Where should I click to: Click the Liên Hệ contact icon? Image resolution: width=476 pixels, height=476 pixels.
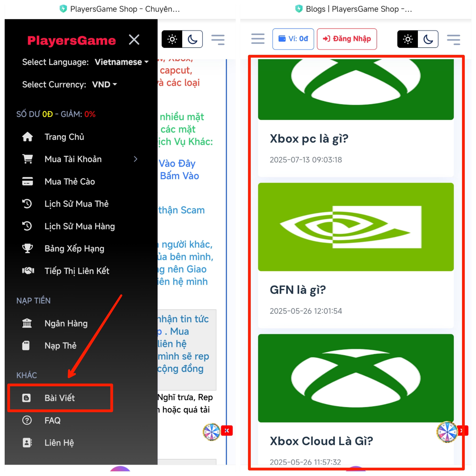[x=27, y=442]
